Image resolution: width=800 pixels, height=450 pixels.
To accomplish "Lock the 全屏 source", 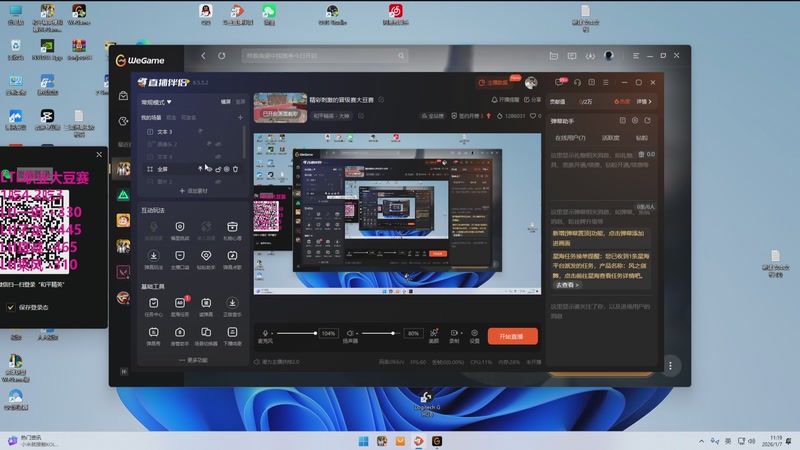I will pos(218,169).
